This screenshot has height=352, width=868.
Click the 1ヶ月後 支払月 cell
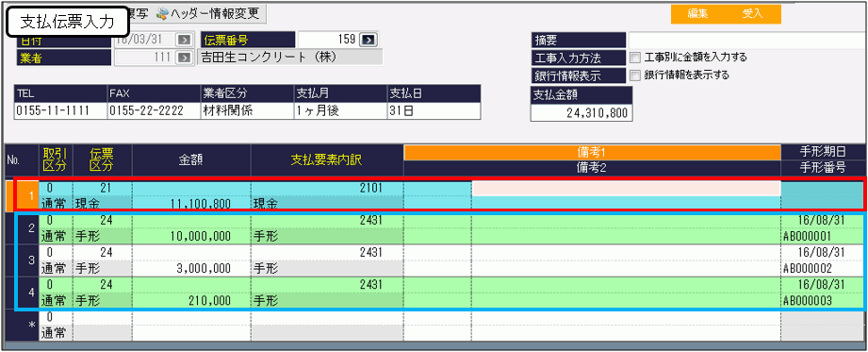tap(340, 110)
